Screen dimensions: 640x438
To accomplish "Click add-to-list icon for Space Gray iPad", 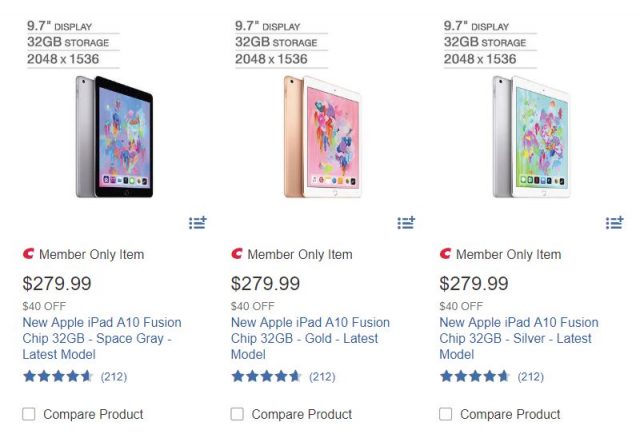I will [x=197, y=222].
